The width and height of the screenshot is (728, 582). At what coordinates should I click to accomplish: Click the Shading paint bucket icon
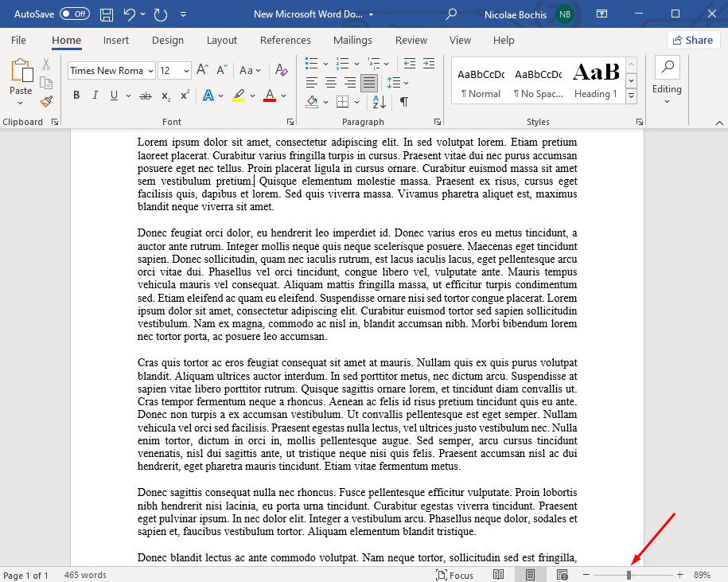point(312,101)
